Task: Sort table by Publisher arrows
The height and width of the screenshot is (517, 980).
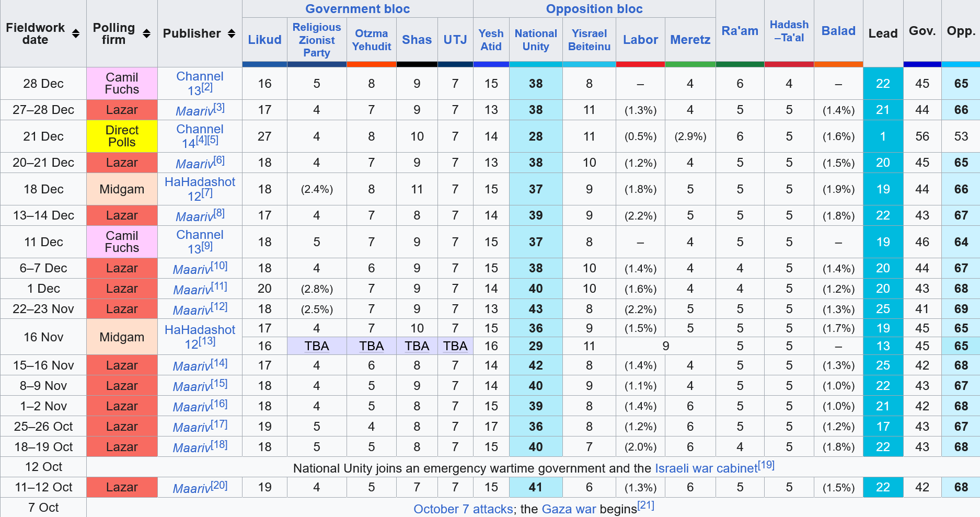Action: coord(232,33)
